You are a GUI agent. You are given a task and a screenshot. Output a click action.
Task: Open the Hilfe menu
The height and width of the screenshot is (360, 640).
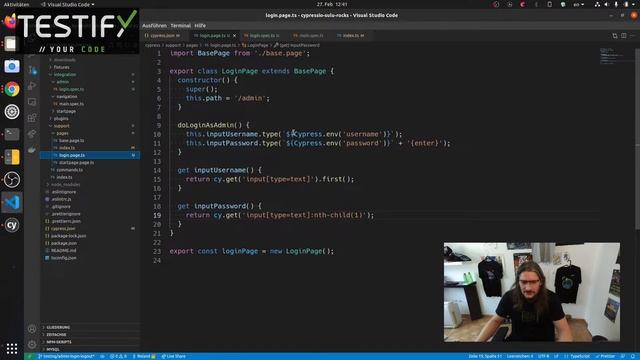tap(200, 26)
